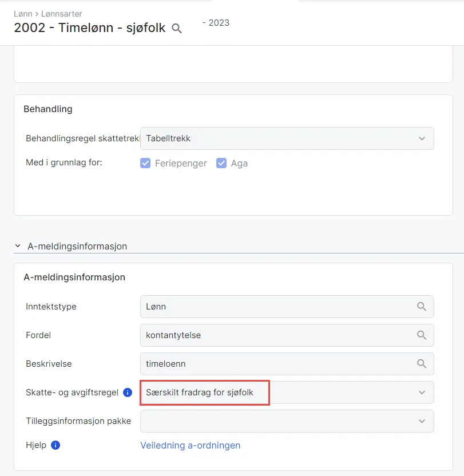This screenshot has width=464, height=476.
Task: Click the magnifier icon in Inntektstype field
Action: pos(422,307)
